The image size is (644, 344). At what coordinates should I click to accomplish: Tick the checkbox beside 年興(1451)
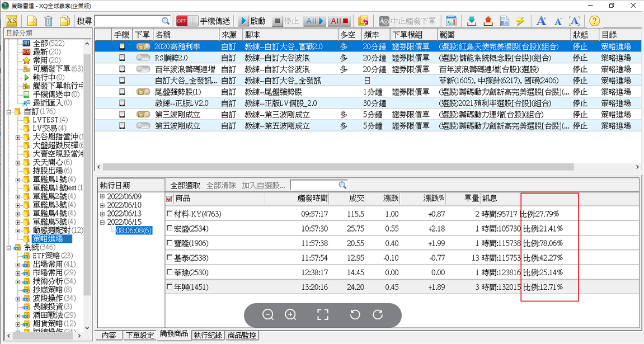170,287
